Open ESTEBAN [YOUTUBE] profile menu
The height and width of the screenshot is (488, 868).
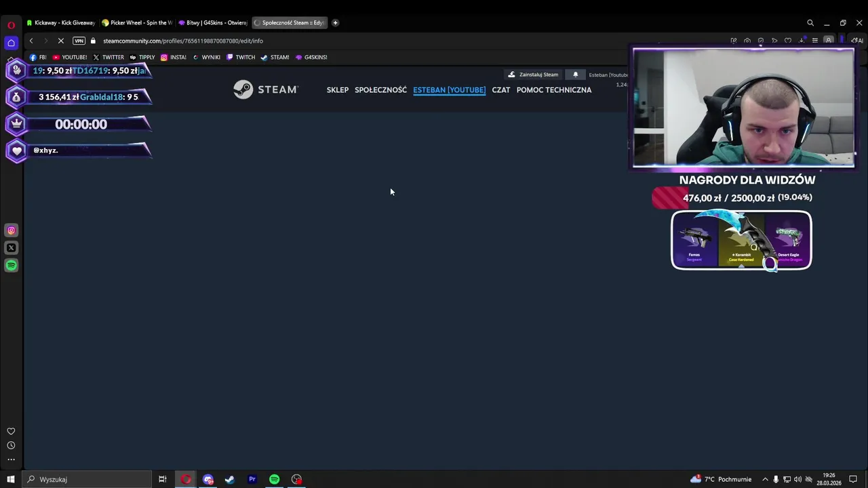[x=449, y=89]
